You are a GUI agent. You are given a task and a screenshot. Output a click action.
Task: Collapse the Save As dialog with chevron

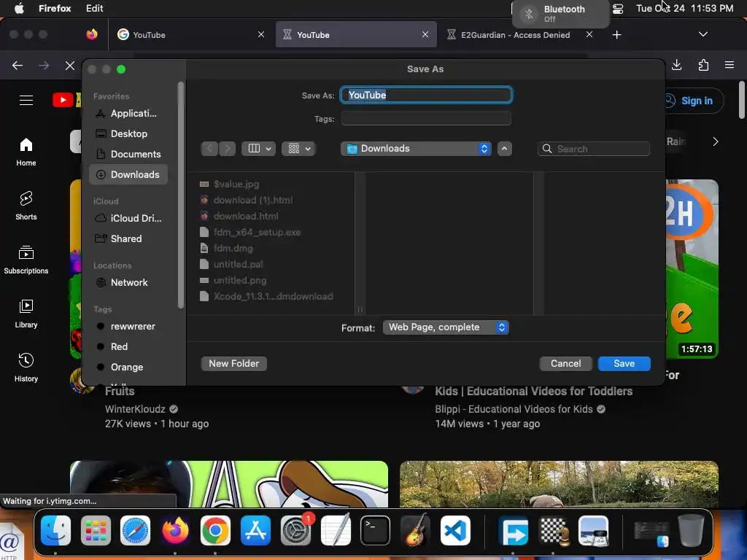pos(505,149)
